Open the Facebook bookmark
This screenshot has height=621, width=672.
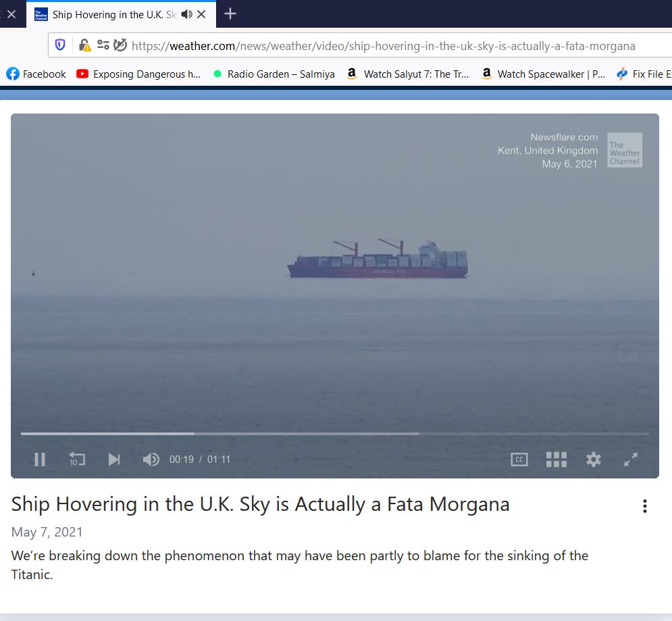(x=37, y=74)
